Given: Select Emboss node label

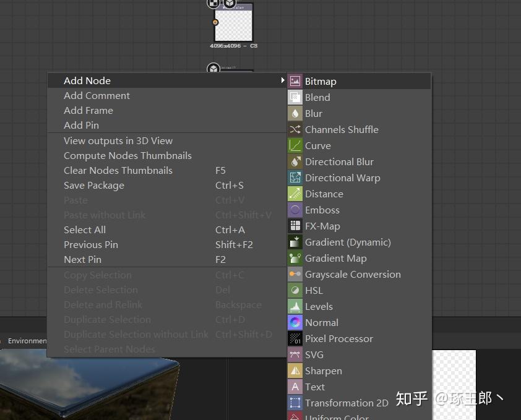Looking at the screenshot, I should point(322,210).
